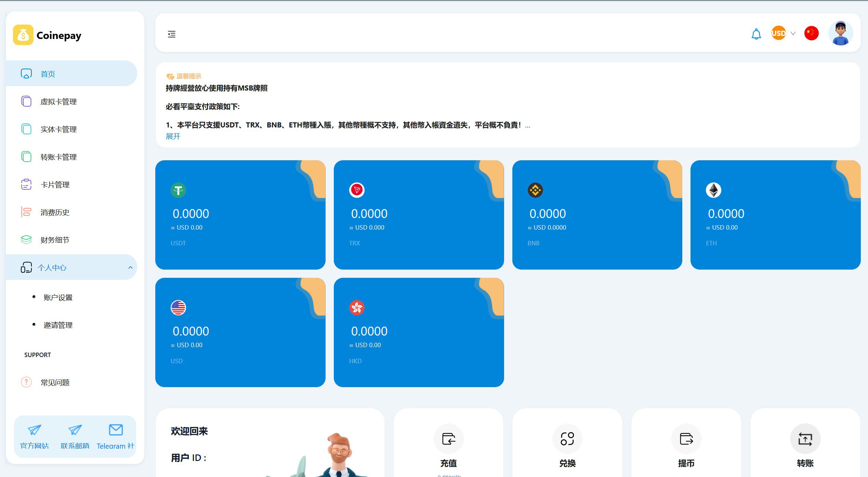The image size is (868, 477).
Task: Collapse sidebar with hamburger menu icon
Action: [x=172, y=34]
